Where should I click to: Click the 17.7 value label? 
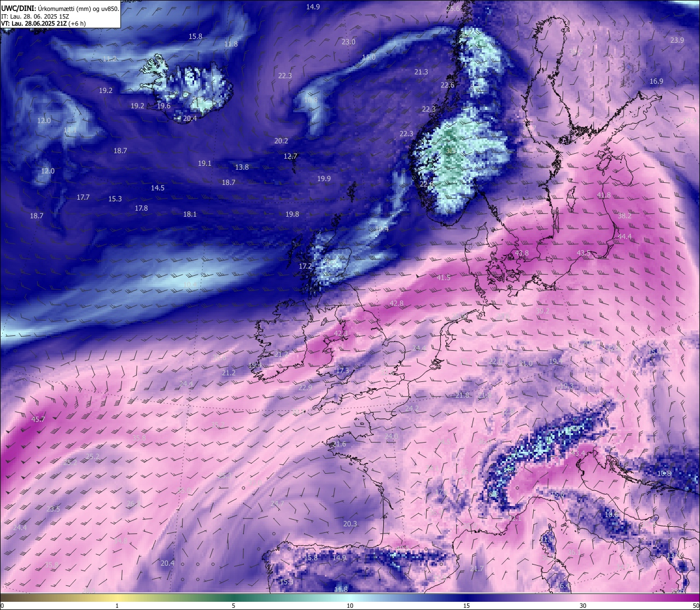(x=83, y=197)
